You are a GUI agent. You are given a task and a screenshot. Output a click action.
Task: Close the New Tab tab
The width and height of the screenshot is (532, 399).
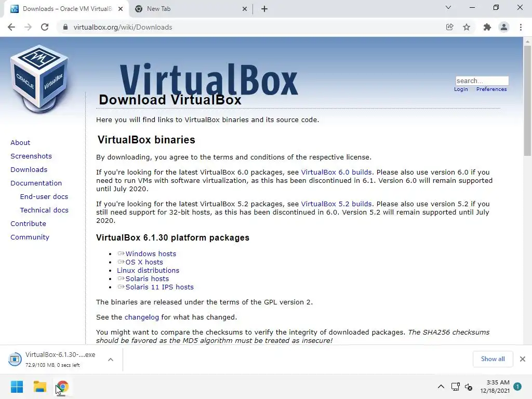(245, 9)
